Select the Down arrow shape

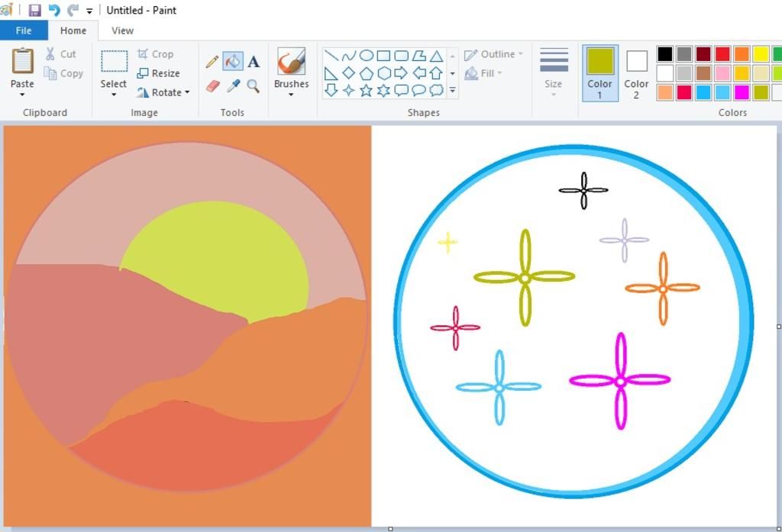[331, 90]
